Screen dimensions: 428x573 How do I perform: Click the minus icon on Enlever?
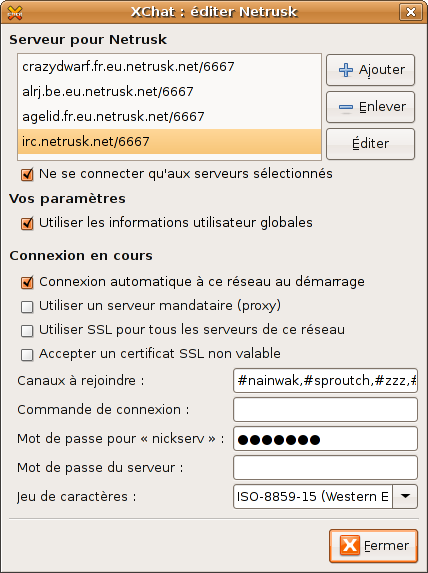[x=346, y=107]
